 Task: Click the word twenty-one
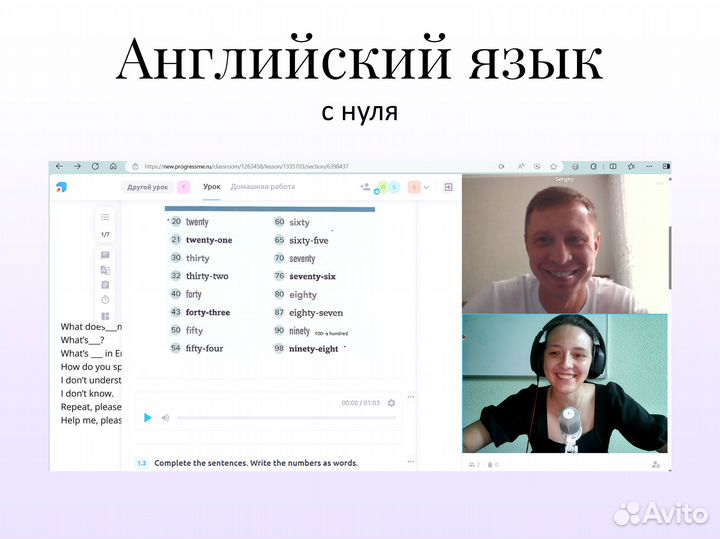209,240
